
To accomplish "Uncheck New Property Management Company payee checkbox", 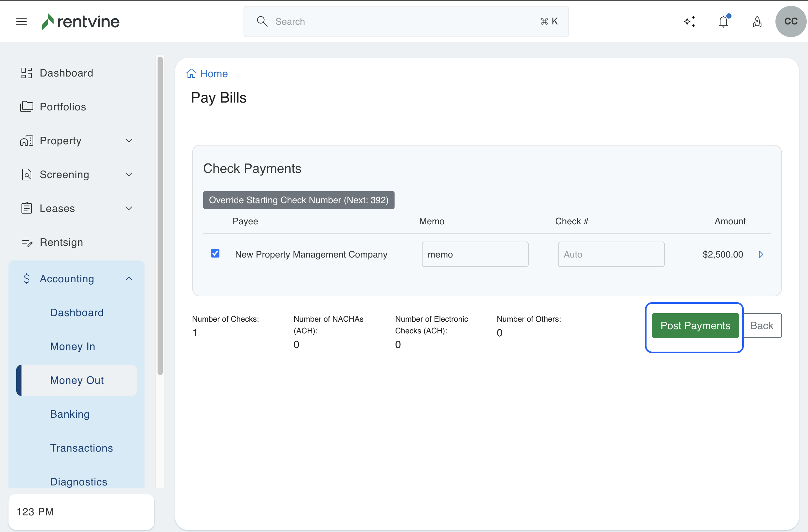I will pyautogui.click(x=215, y=254).
